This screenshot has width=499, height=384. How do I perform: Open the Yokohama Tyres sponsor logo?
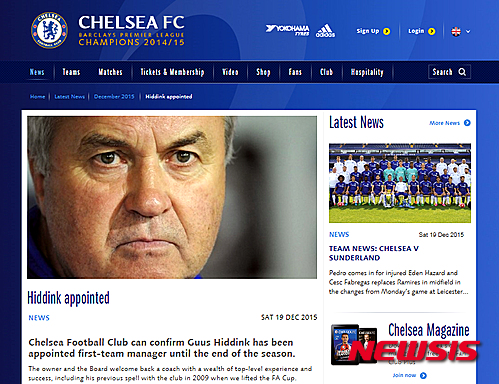pos(287,30)
